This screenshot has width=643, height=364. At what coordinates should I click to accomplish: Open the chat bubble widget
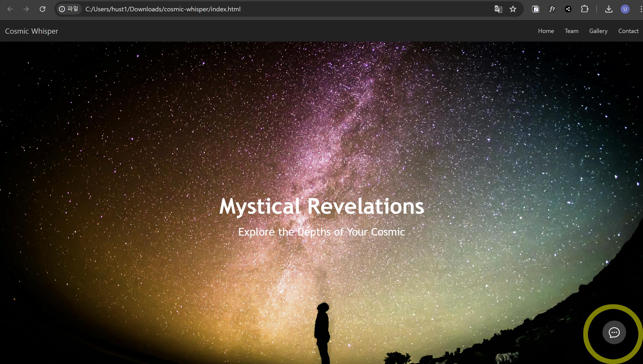coord(614,333)
